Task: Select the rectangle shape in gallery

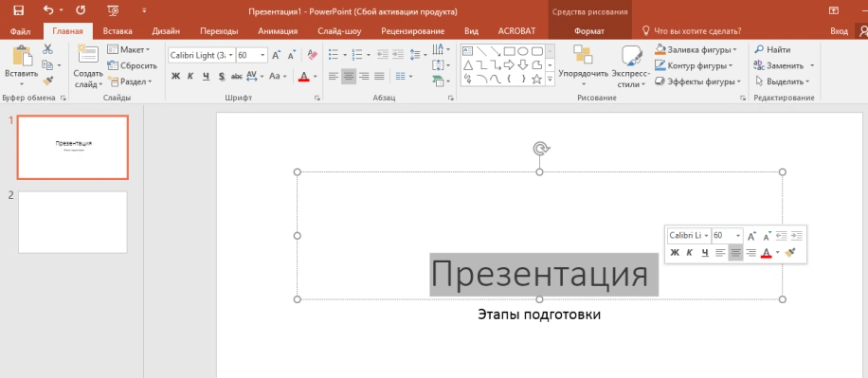Action: point(509,51)
